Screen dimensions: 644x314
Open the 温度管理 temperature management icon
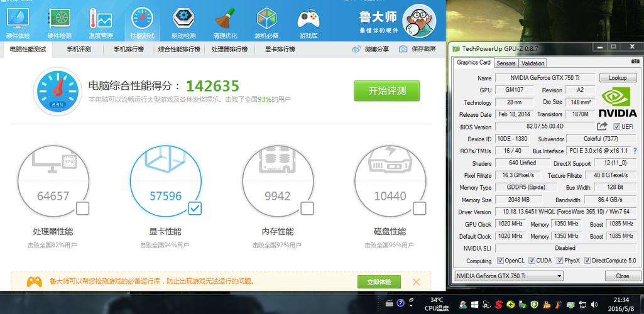101,19
